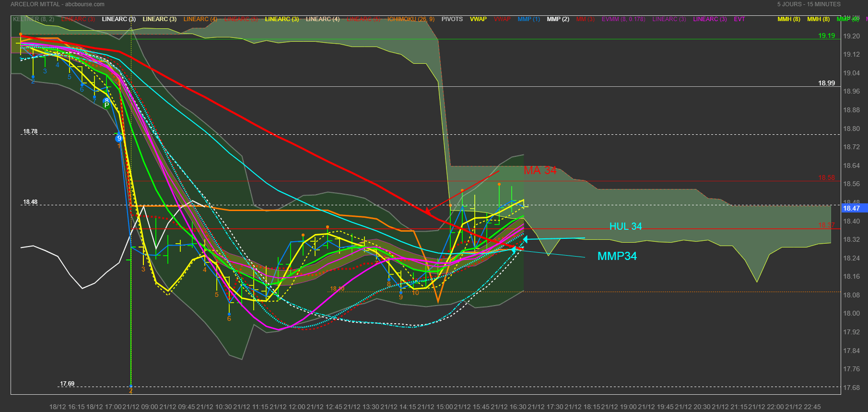Click the 5 JOURS - 15 MINUTES period label
The image size is (868, 412).
click(809, 4)
